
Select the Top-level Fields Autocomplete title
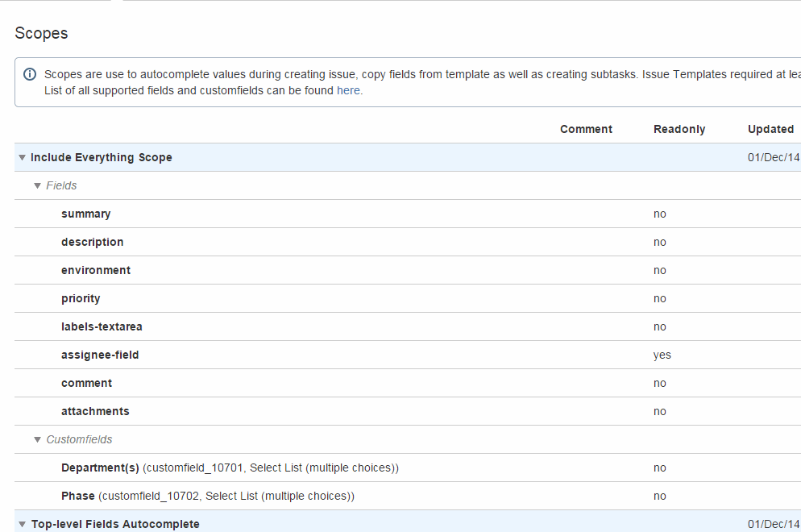115,524
